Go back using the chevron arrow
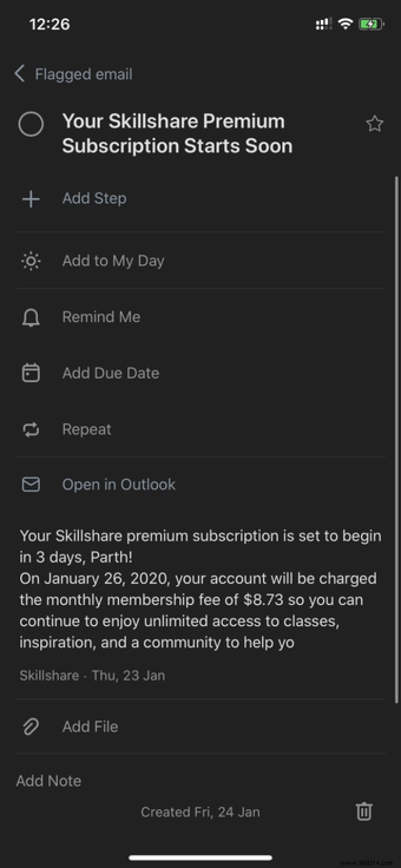The width and height of the screenshot is (401, 868). (x=20, y=74)
